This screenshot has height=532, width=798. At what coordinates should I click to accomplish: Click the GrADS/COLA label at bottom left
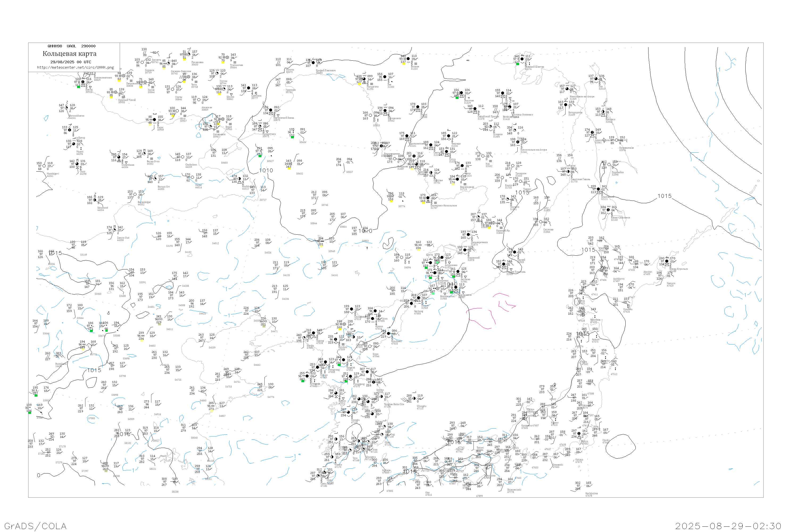[x=35, y=526]
